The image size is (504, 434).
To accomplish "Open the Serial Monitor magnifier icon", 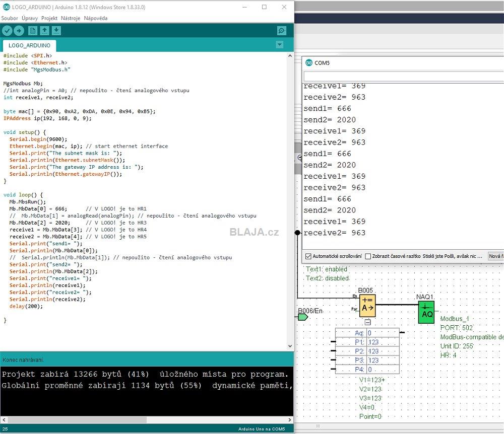I will point(282,31).
